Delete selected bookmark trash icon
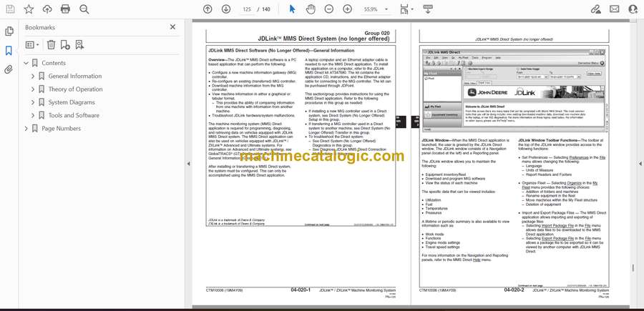This screenshot has width=644, height=311. [51, 45]
